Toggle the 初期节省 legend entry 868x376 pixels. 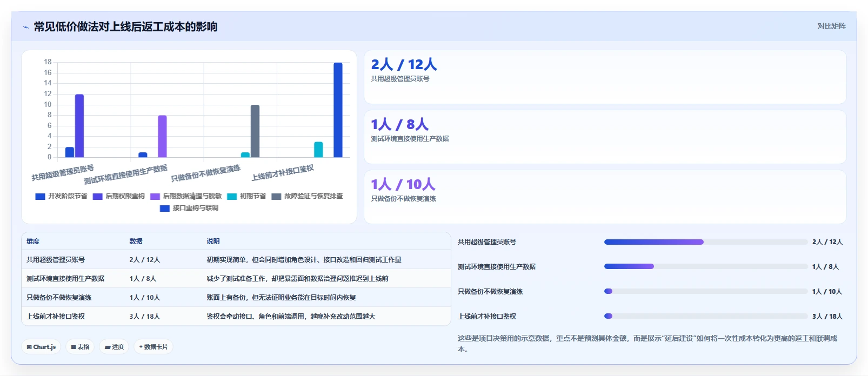point(246,196)
